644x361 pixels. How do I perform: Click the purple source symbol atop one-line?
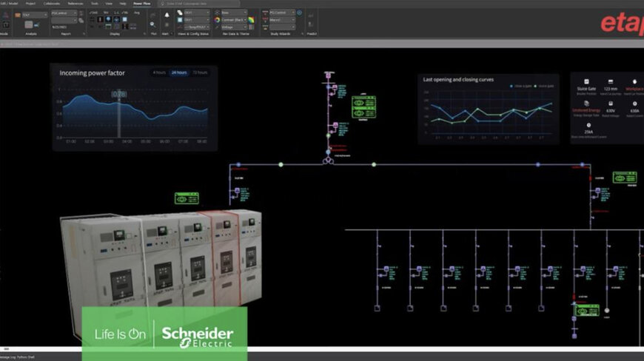point(329,75)
